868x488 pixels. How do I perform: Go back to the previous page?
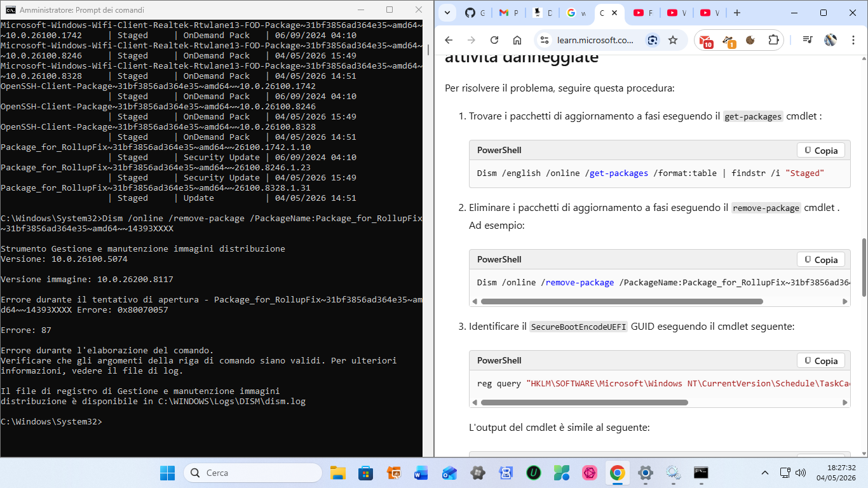coord(449,40)
